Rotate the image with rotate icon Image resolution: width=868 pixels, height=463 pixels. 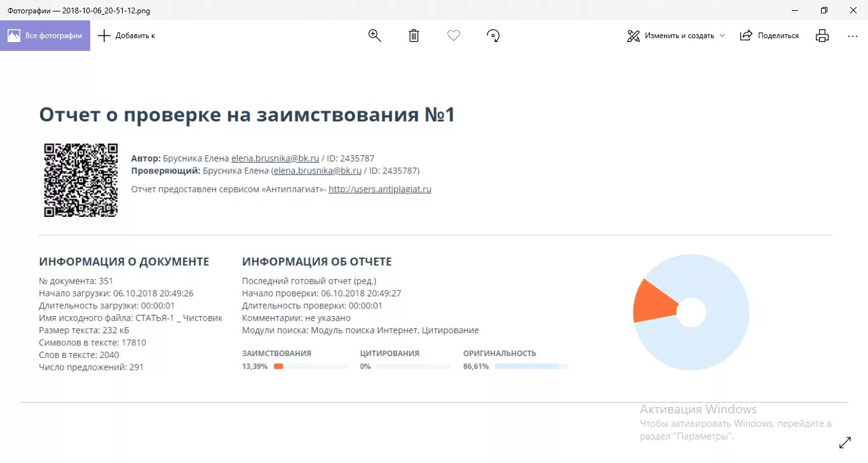point(493,36)
